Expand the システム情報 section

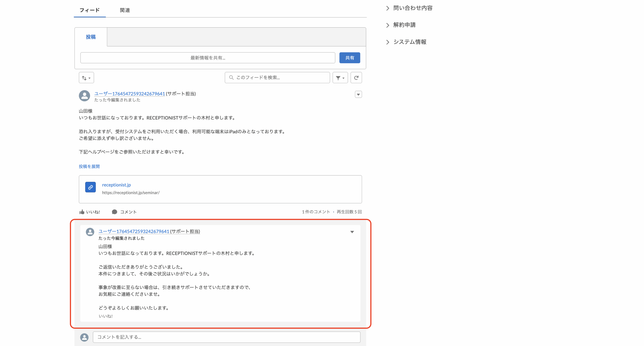[x=406, y=42]
